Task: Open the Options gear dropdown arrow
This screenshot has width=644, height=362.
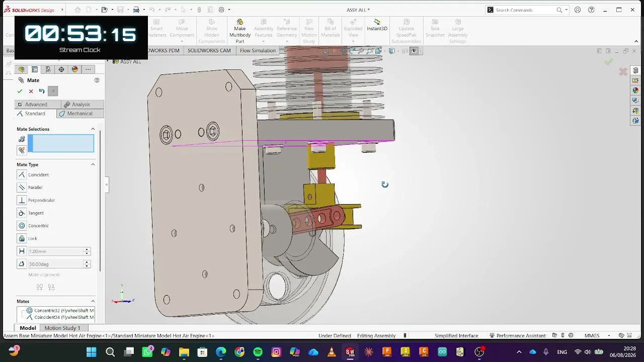Action: (229, 10)
